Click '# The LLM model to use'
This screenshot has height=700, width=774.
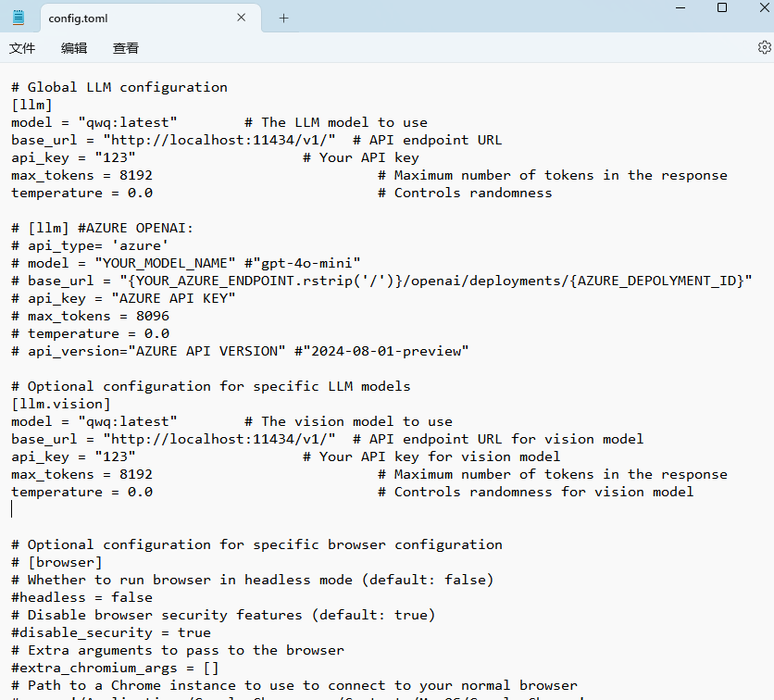tap(336, 122)
